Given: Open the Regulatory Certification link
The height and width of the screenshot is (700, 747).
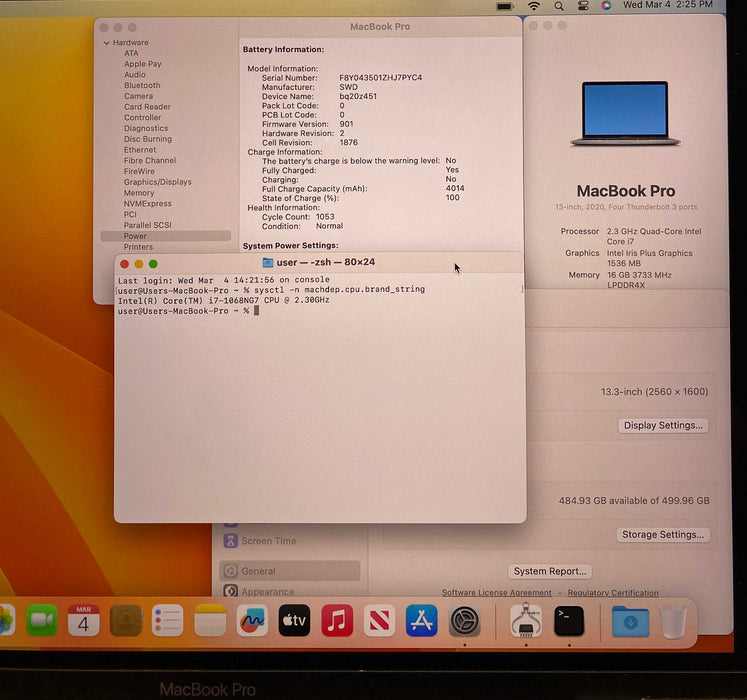Looking at the screenshot, I should coord(613,593).
